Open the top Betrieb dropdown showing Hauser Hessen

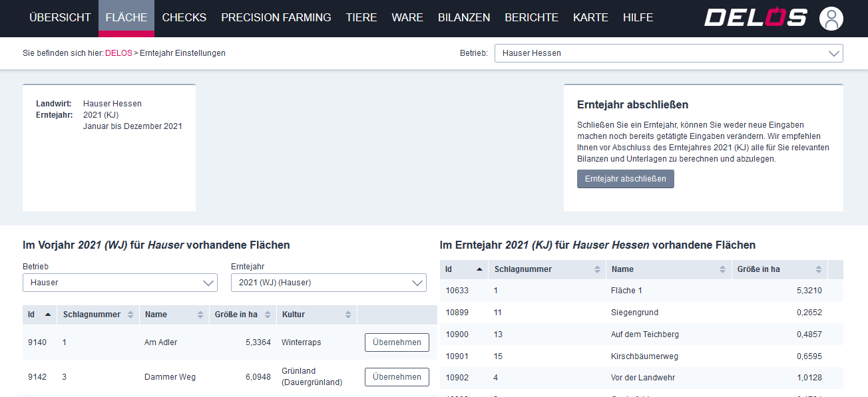(668, 53)
